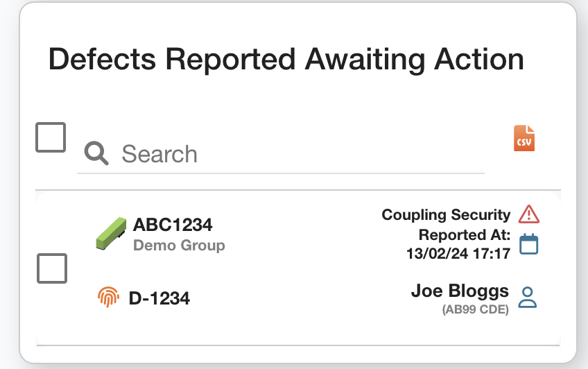The width and height of the screenshot is (588, 369).
Task: Open vehicle ABC1234
Action: (x=173, y=225)
